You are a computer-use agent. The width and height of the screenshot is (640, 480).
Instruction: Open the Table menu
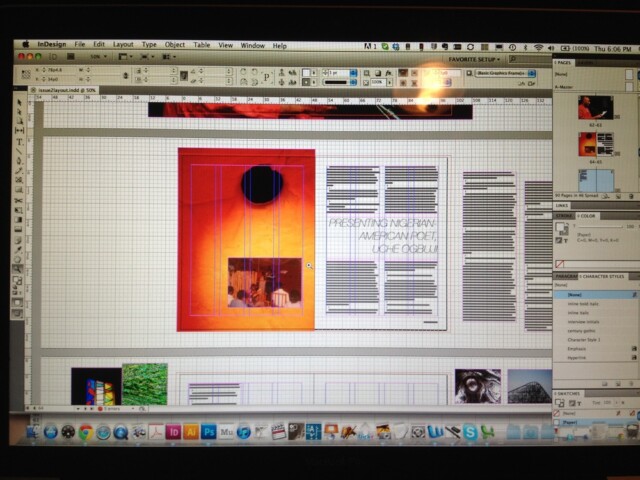[202, 45]
